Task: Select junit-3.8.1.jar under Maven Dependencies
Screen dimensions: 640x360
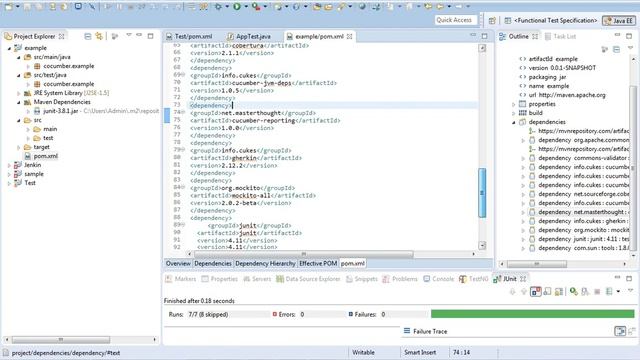Action: pyautogui.click(x=60, y=111)
